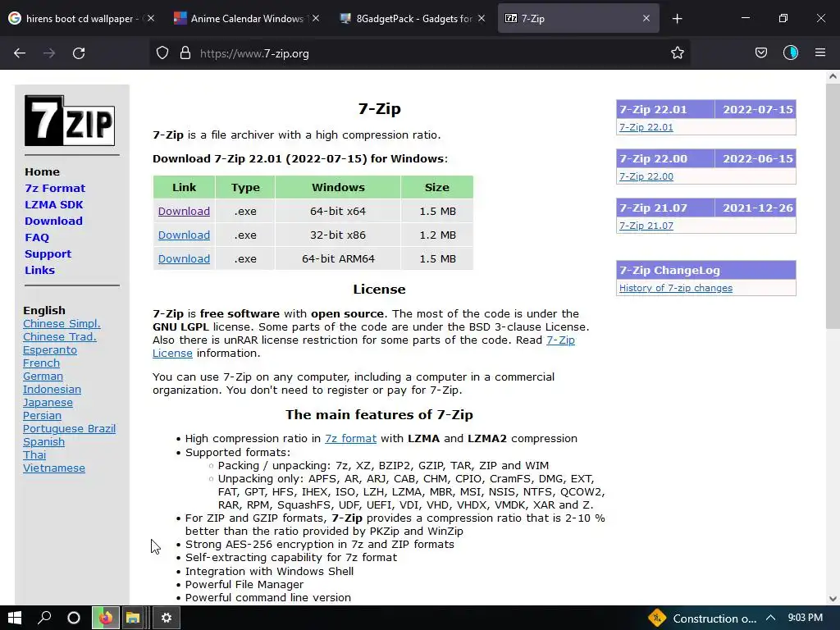The image size is (840, 630).
Task: Click the Firefox account avatar icon
Action: [x=791, y=53]
